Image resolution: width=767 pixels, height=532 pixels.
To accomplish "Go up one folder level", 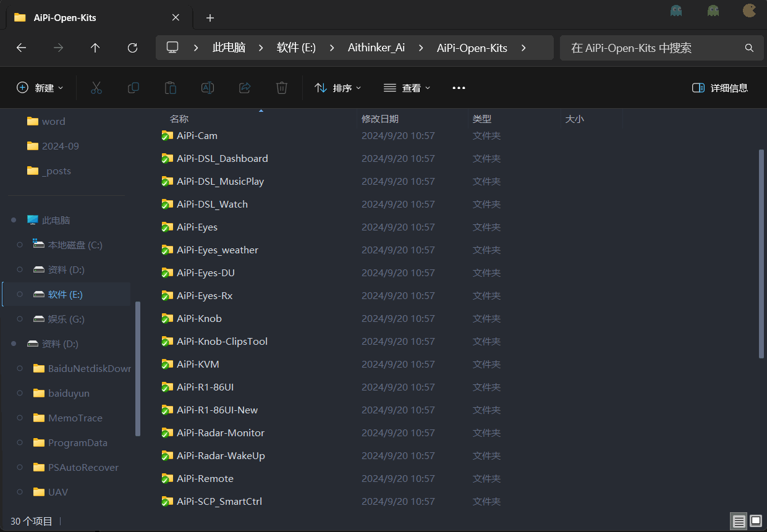I will coord(95,48).
